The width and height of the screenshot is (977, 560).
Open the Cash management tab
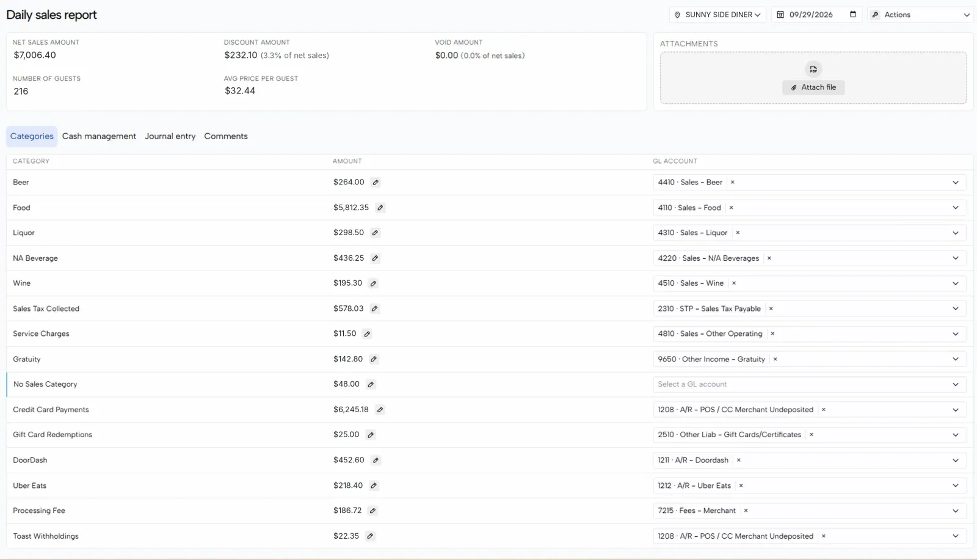point(99,136)
